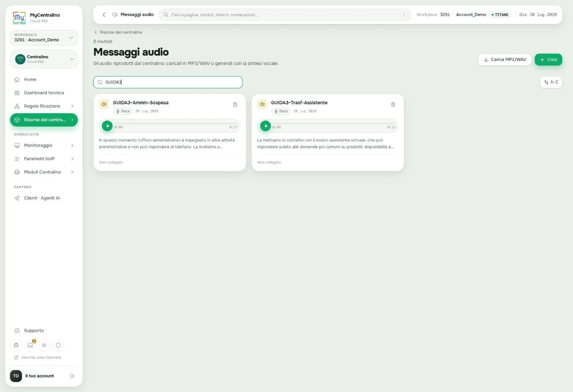Open the inbox icon with notification badge
The width and height of the screenshot is (573, 392).
pos(30,345)
